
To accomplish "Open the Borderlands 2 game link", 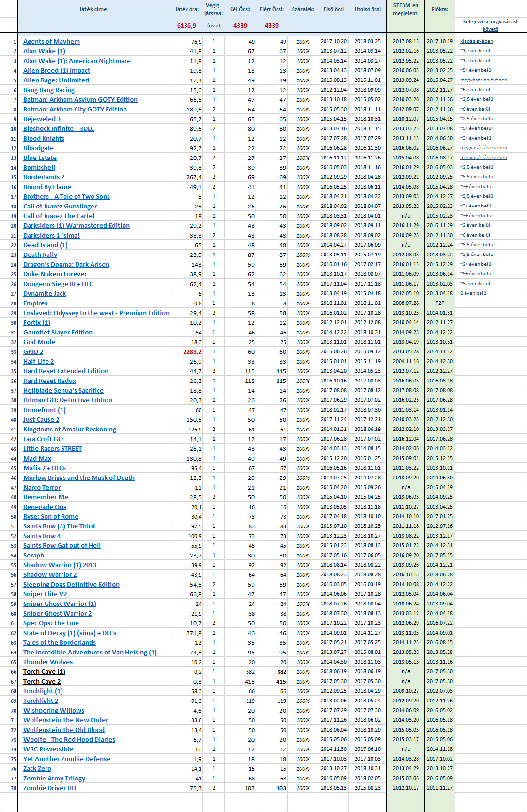I will point(44,177).
